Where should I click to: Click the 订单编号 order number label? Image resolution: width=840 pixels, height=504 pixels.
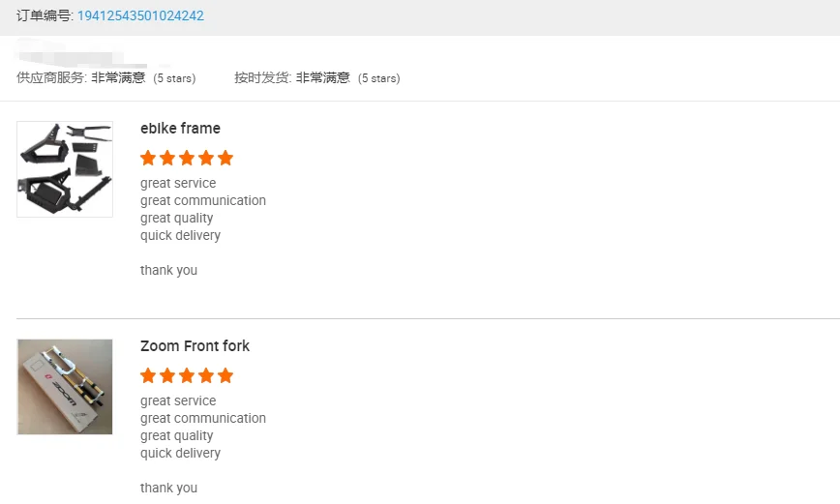pos(45,16)
